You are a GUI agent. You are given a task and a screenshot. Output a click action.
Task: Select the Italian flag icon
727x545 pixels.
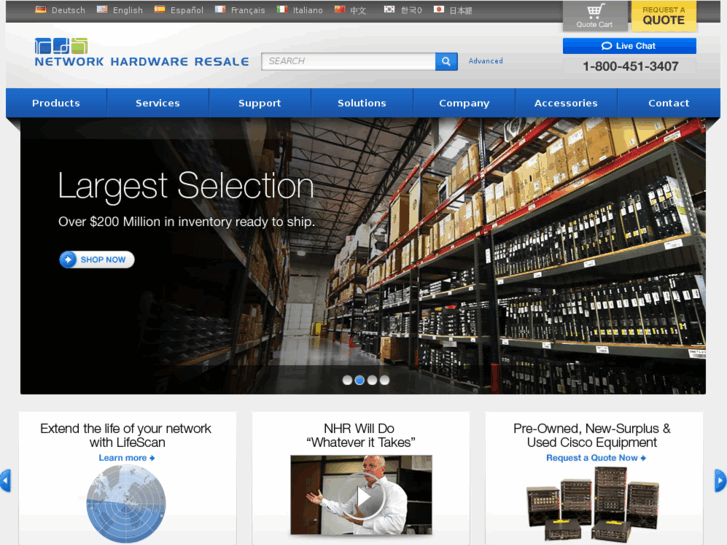[x=282, y=10]
